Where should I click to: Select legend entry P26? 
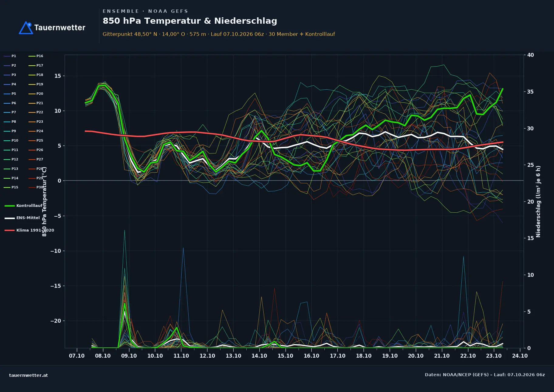click(x=36, y=150)
